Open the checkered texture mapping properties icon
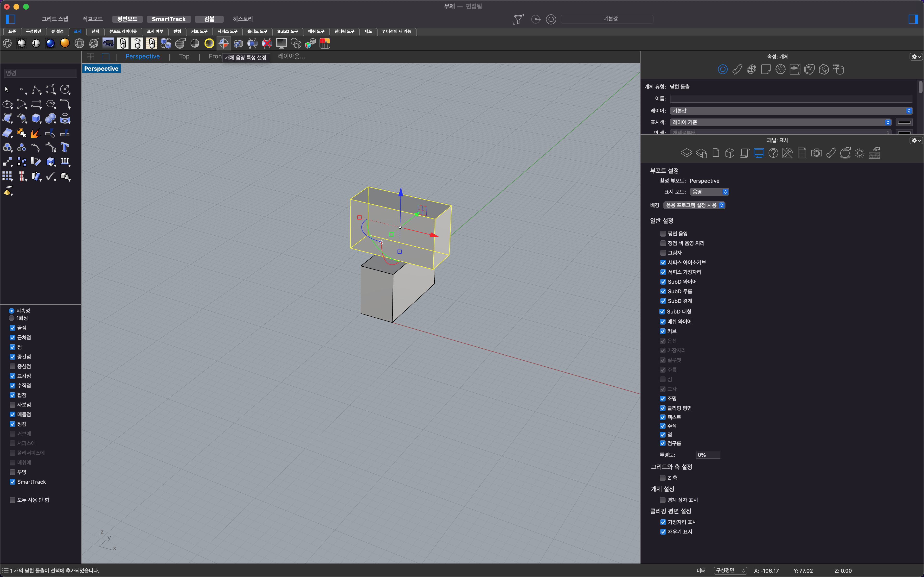 [x=751, y=69]
